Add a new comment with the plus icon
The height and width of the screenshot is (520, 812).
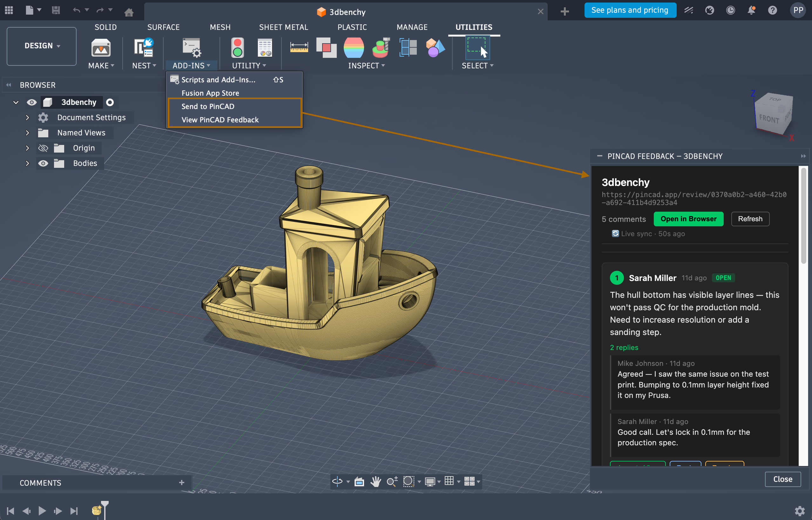(x=182, y=482)
